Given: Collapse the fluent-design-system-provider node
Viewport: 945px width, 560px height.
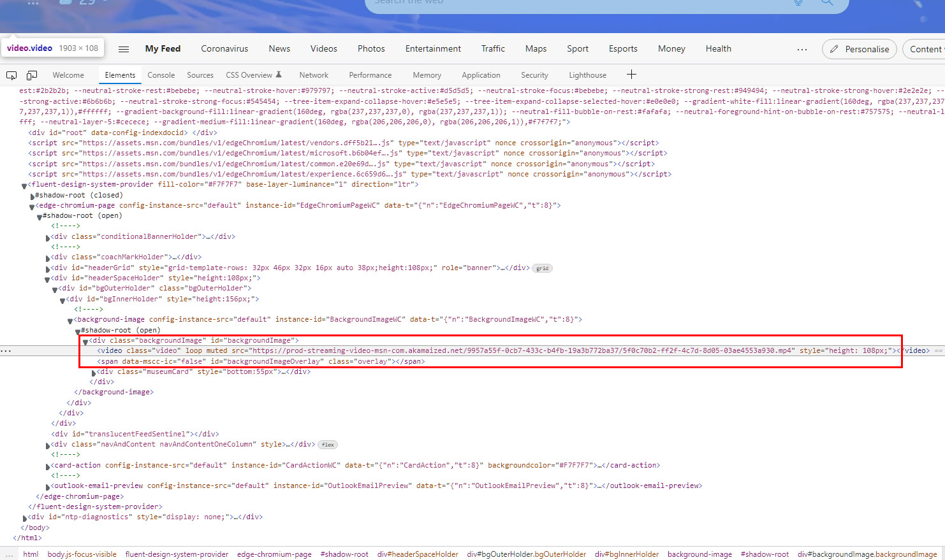Looking at the screenshot, I should click(24, 186).
